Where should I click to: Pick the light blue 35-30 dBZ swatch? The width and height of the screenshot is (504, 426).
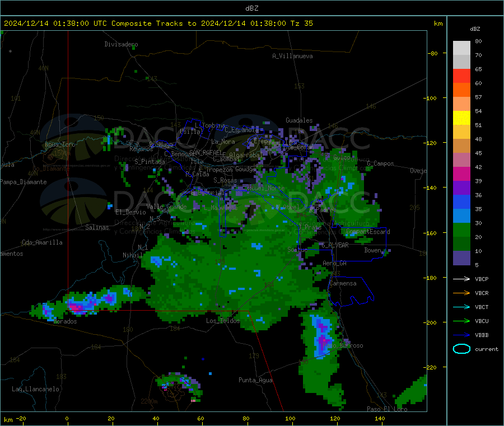coord(461,216)
